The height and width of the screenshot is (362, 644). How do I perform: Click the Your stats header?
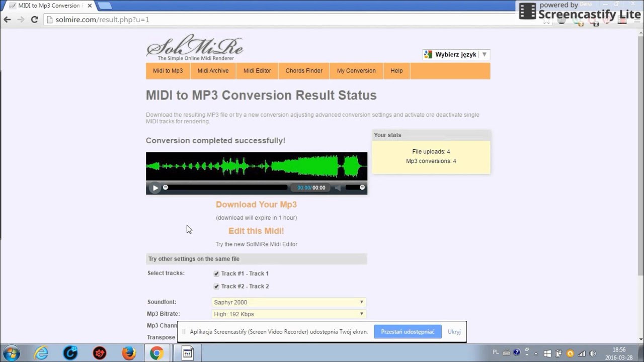pyautogui.click(x=431, y=135)
